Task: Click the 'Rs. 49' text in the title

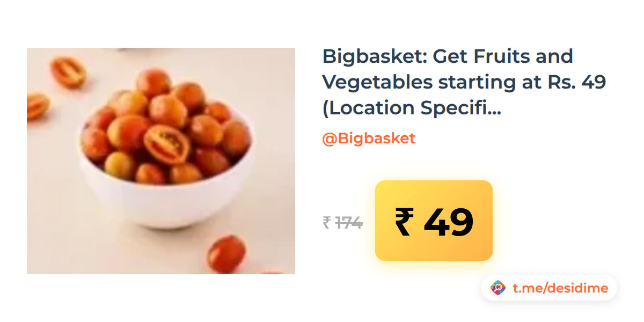Action: (x=577, y=82)
